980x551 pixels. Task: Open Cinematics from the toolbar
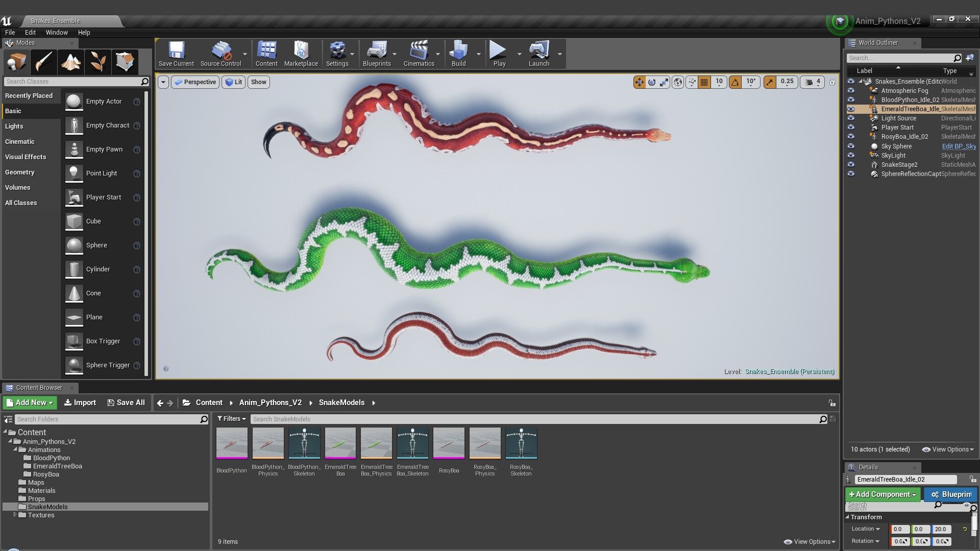tap(420, 53)
